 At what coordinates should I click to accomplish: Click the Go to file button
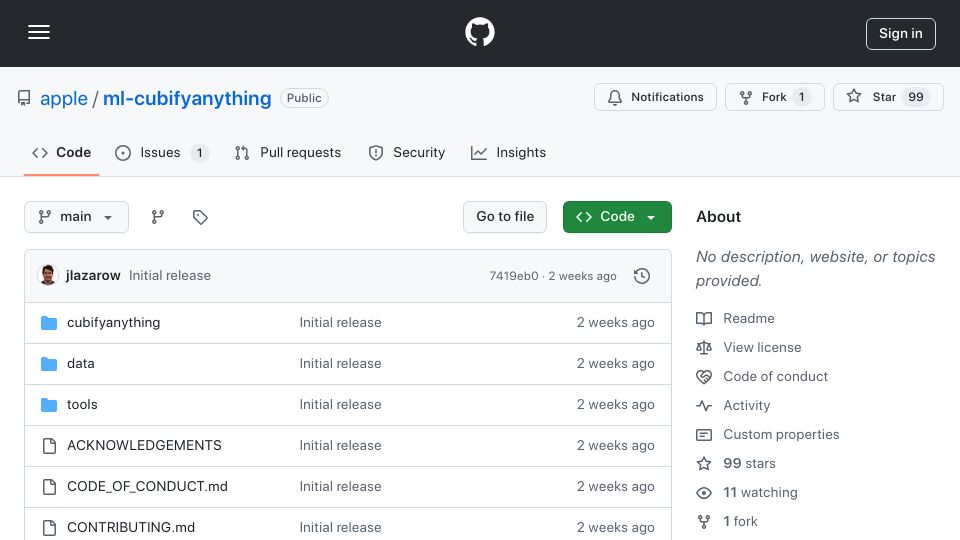(x=505, y=217)
